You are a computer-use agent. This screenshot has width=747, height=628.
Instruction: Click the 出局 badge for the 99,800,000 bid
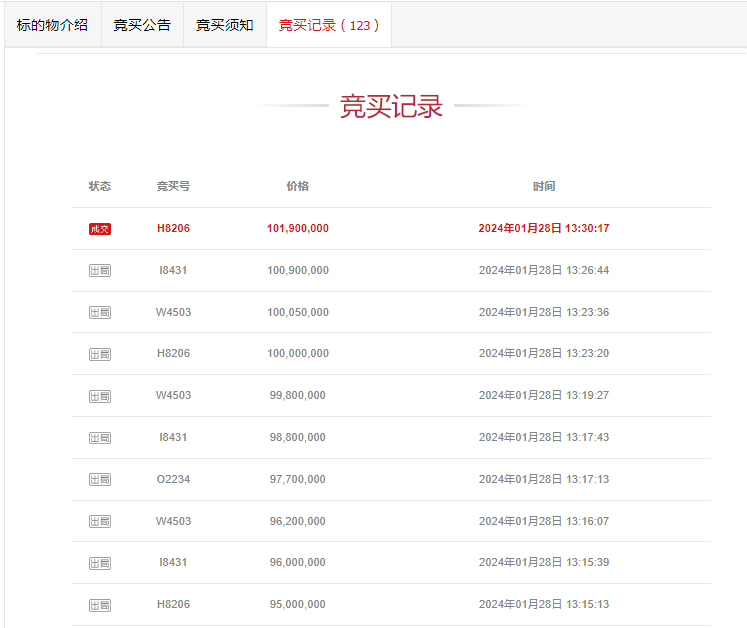[x=100, y=396]
